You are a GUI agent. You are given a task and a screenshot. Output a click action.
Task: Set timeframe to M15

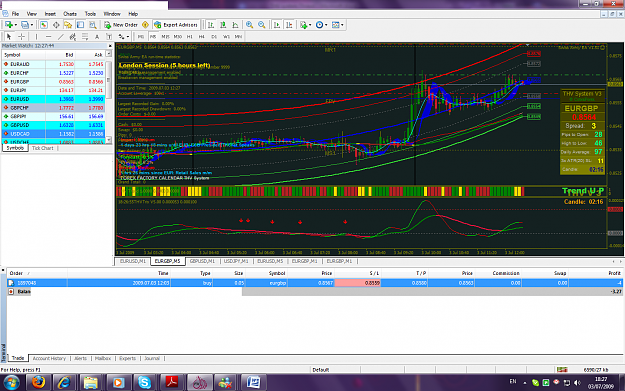165,37
